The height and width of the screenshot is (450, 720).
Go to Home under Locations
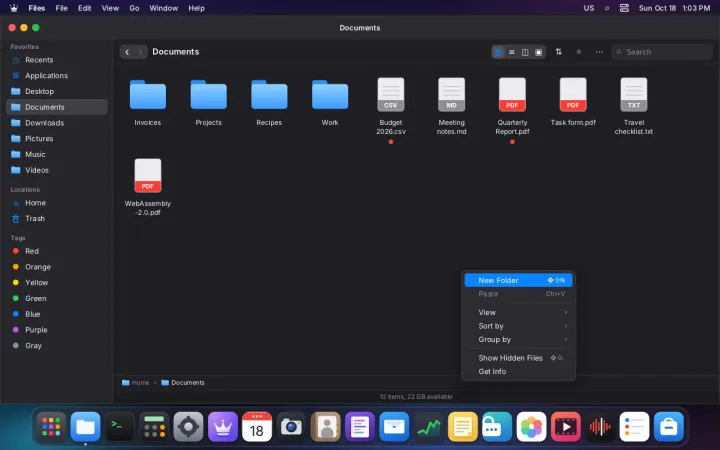(x=57, y=202)
